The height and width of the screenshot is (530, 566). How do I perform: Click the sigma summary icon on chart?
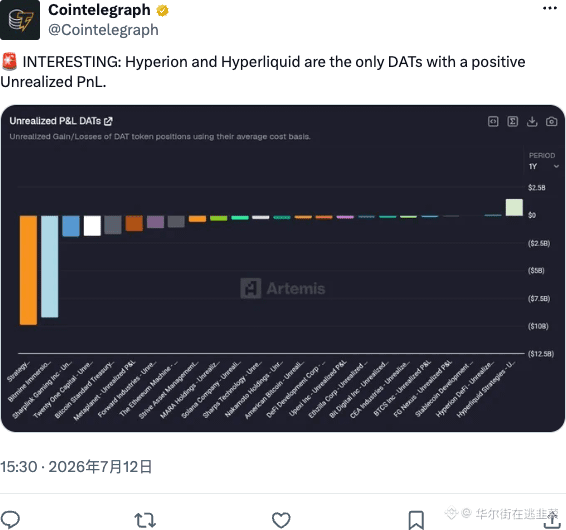point(513,122)
